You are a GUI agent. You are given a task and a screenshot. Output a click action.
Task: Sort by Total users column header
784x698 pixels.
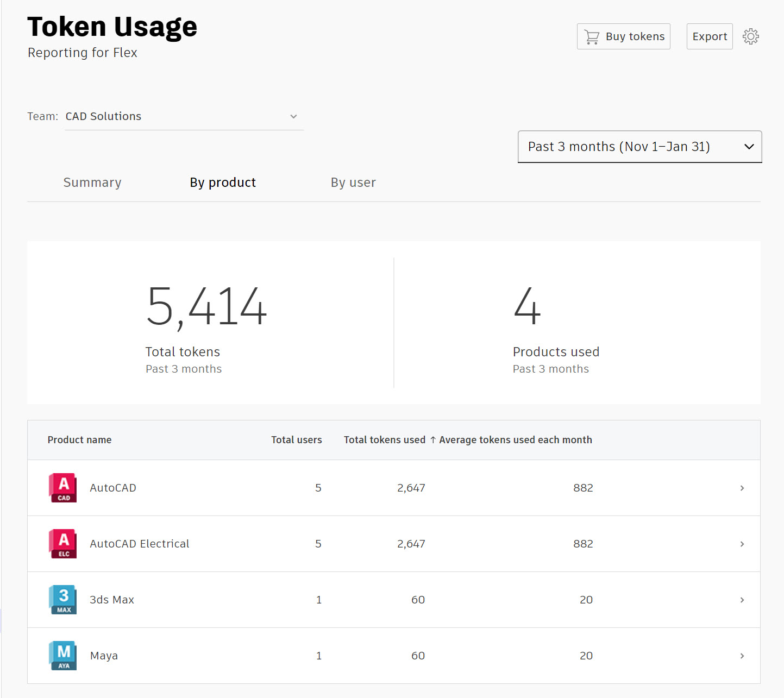[x=297, y=440]
